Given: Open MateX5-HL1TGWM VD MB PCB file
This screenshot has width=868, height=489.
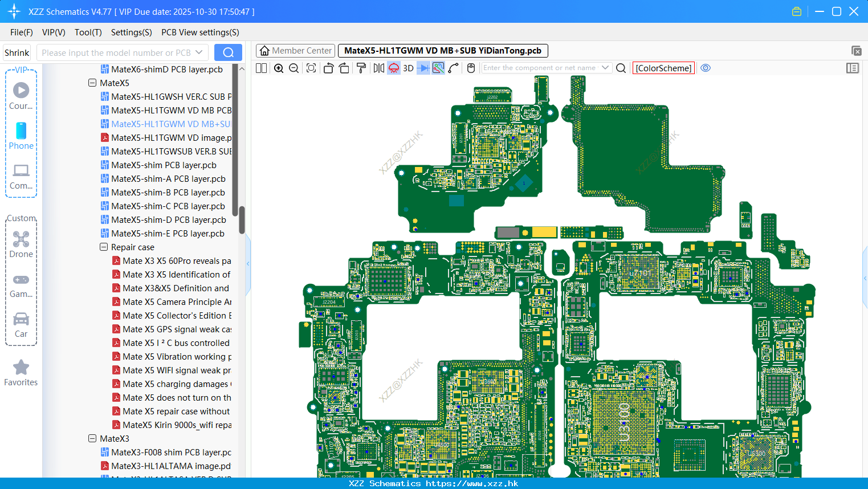Looking at the screenshot, I should click(x=166, y=110).
